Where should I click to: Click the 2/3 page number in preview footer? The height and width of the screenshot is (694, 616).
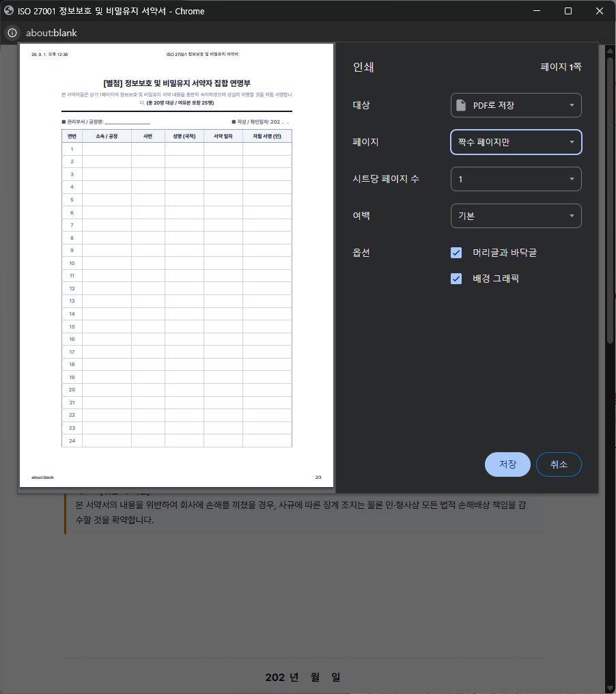318,477
